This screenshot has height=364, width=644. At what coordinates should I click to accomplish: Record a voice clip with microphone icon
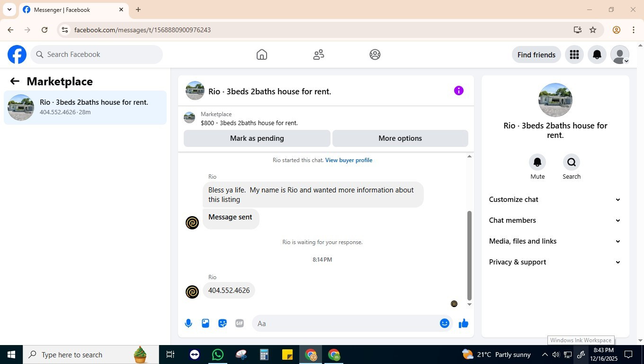point(188,323)
